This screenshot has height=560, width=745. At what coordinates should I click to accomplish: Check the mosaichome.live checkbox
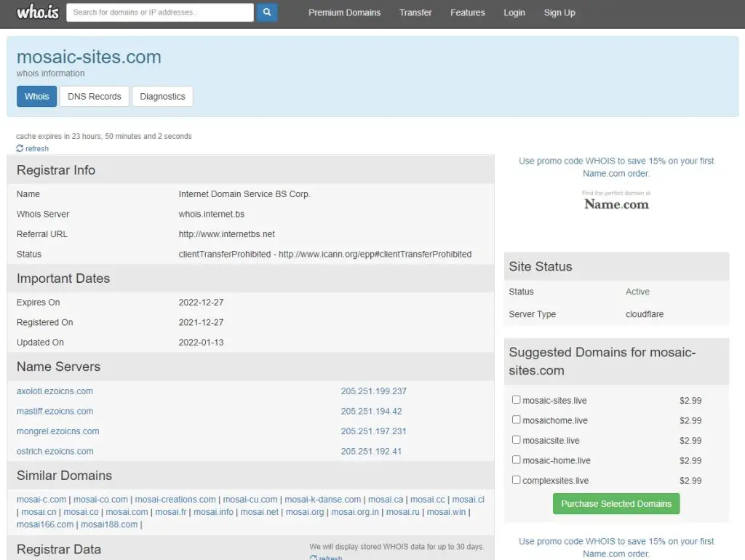click(x=516, y=420)
